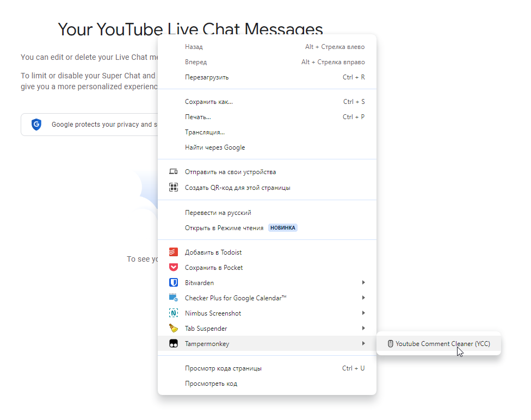Expand the Checker Plus submenu arrow
Screen dimensions: 531x420
click(363, 298)
